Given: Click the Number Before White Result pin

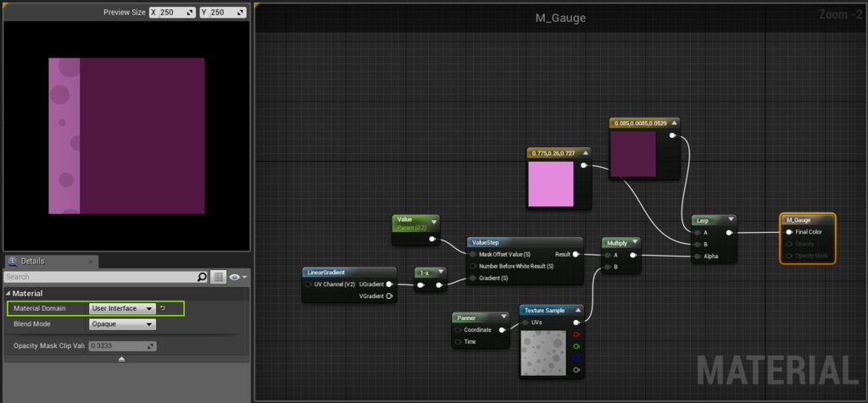Looking at the screenshot, I should [473, 267].
